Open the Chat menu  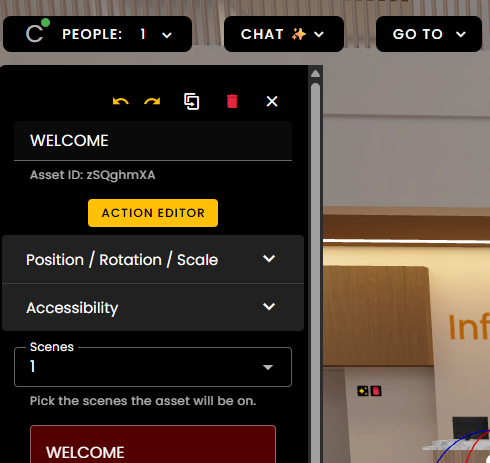click(x=284, y=34)
